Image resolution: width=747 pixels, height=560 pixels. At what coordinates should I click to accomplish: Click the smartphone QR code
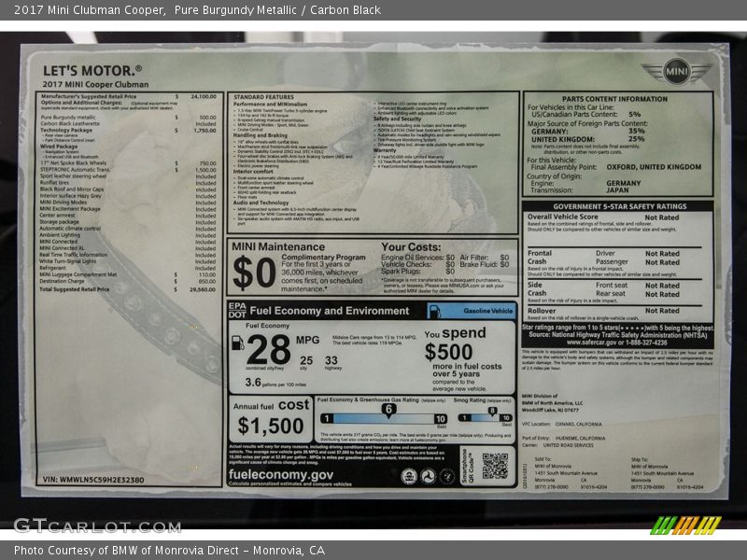click(495, 466)
